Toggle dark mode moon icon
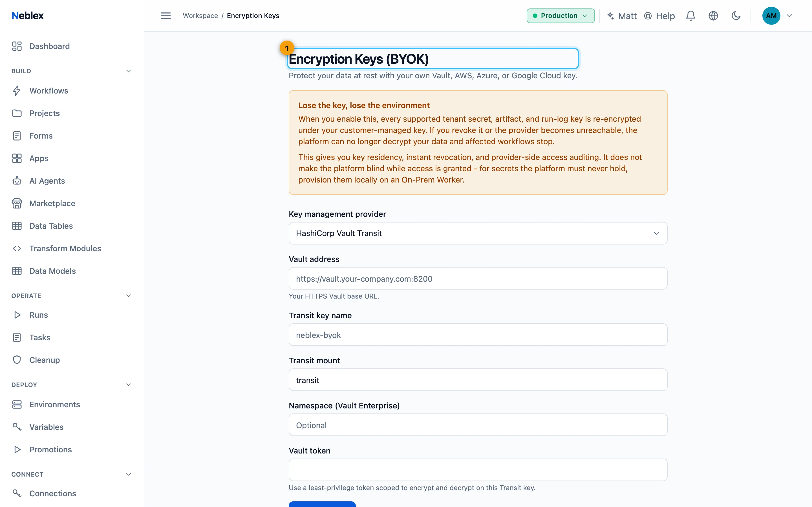Screen dimensions: 812x507 736,16
